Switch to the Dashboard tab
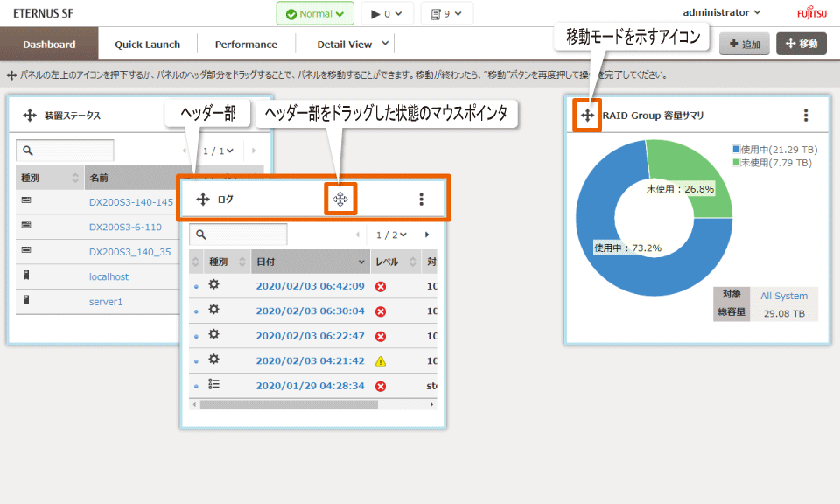 coord(49,45)
